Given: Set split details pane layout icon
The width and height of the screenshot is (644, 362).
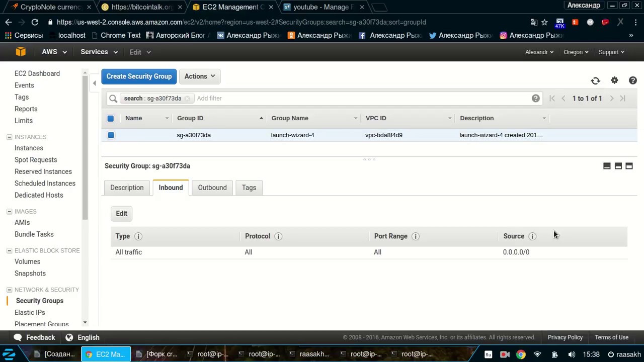Looking at the screenshot, I should click(x=618, y=166).
